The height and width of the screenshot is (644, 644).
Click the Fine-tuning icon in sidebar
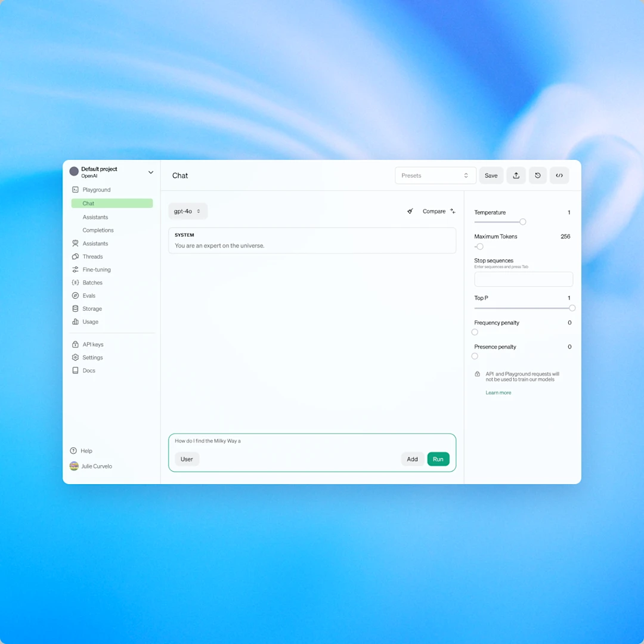pos(75,270)
